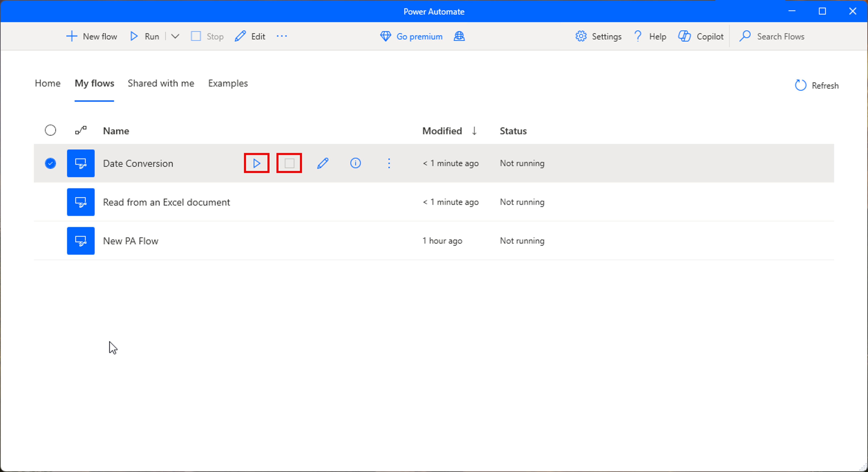Image resolution: width=868 pixels, height=472 pixels.
Task: Create a new flow
Action: click(x=91, y=36)
